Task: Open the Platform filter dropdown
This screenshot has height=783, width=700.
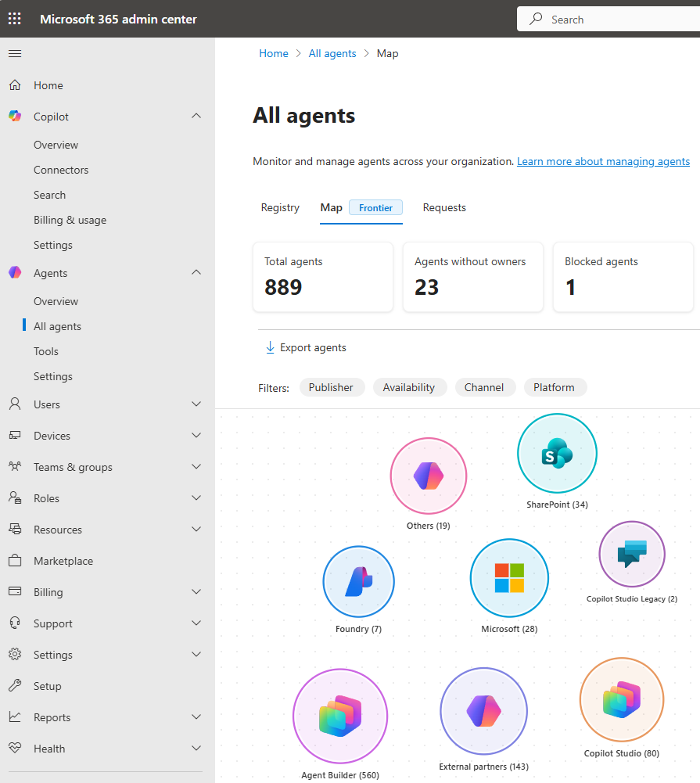Action: coord(554,387)
